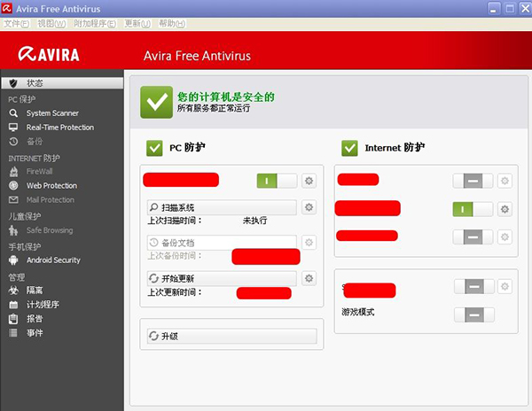532x411 pixels.
Task: Toggle the PC 防护 real-time protection switch
Action: (278, 181)
